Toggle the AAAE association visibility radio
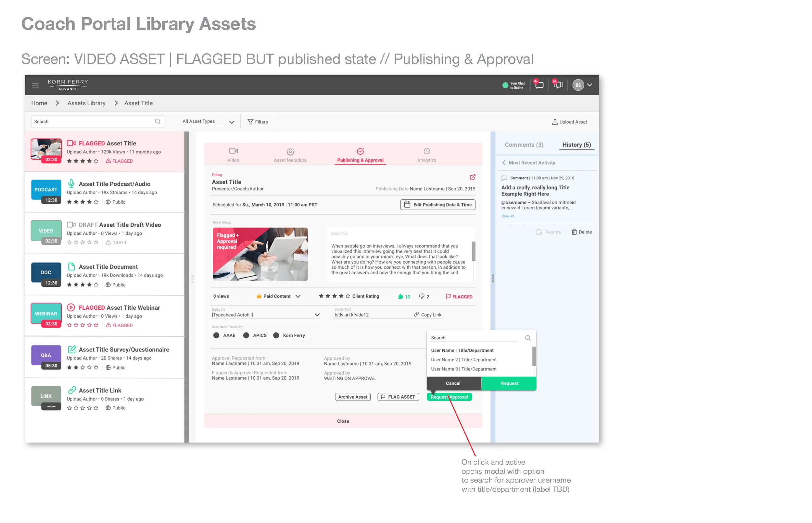 tap(216, 335)
